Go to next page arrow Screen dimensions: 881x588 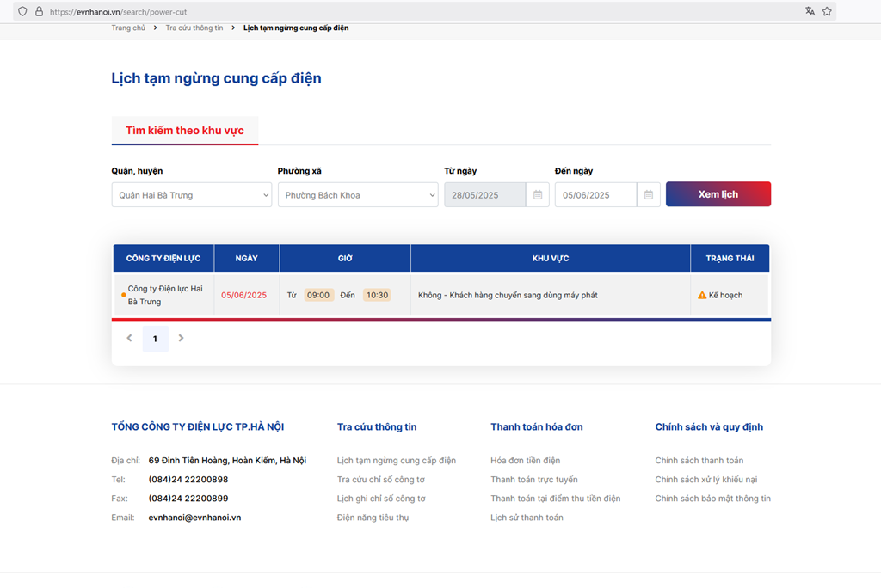[x=181, y=339]
